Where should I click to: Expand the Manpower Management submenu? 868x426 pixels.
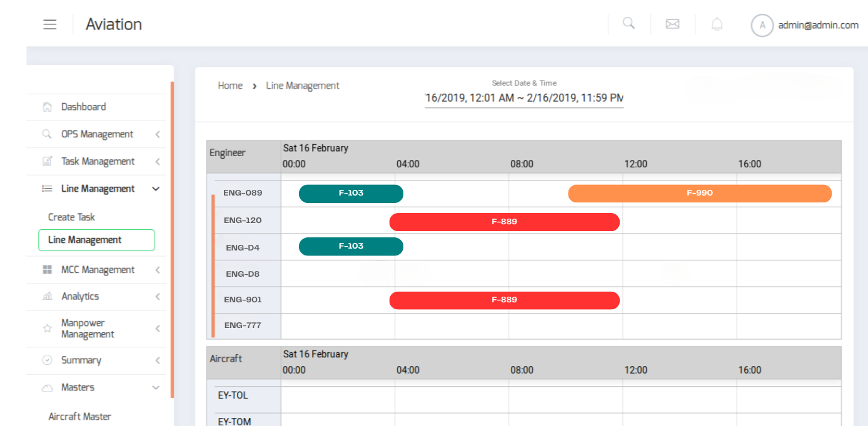157,329
